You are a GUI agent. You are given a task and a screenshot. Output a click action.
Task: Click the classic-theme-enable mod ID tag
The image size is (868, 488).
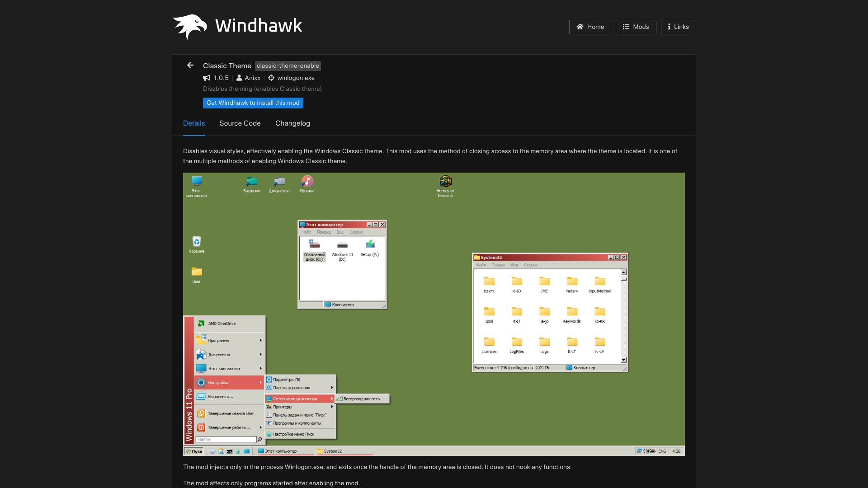click(288, 66)
